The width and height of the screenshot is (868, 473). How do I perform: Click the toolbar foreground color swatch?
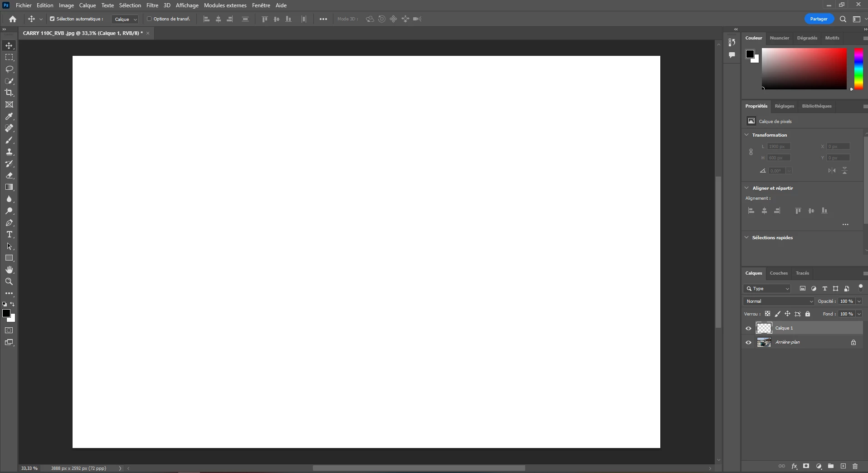tap(6, 314)
